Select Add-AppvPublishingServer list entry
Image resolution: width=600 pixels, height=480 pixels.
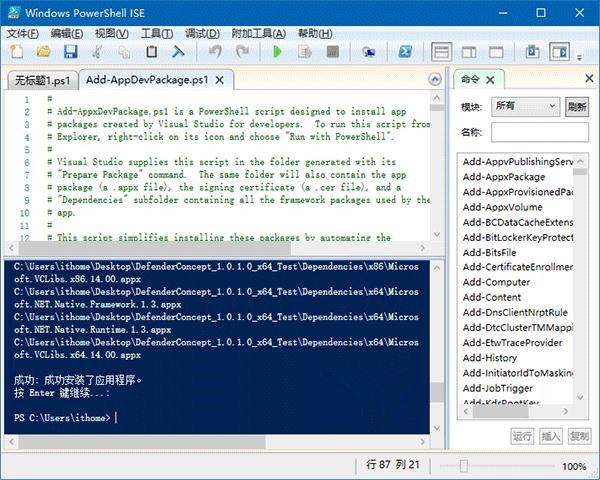pos(517,162)
